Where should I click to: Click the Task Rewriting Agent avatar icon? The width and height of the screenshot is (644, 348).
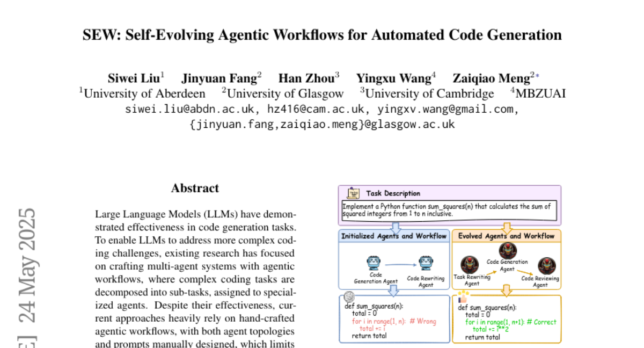471,265
